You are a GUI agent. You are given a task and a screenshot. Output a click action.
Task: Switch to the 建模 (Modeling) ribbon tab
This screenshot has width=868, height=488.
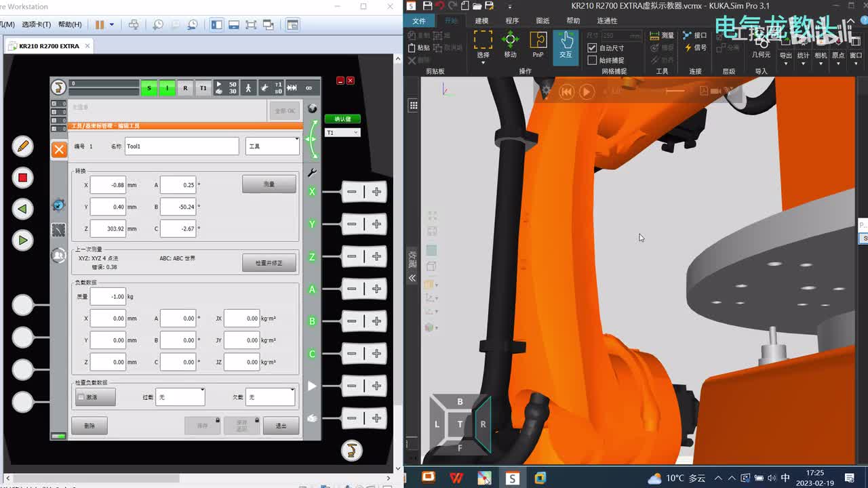[481, 20]
